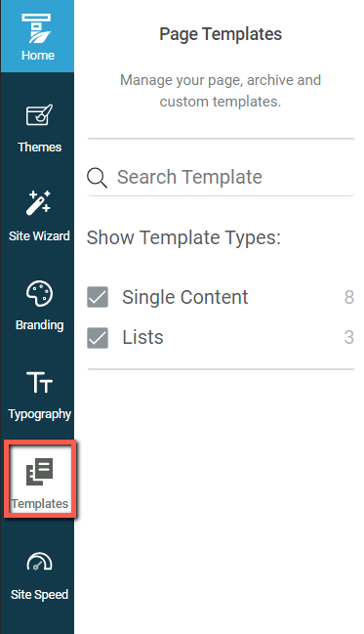Open the Site Speed gauge icon
The image size is (364, 634).
tap(39, 561)
